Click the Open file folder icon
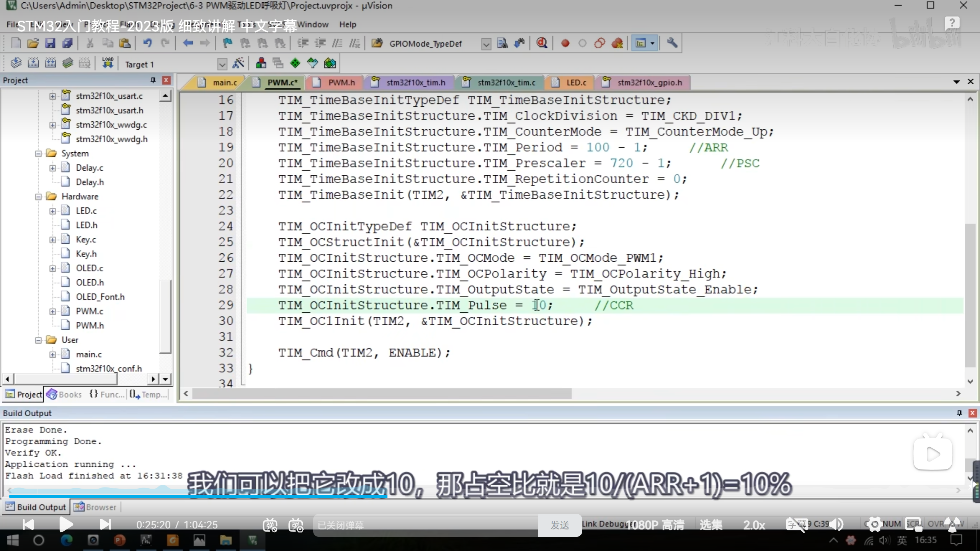This screenshot has width=980, height=551. pyautogui.click(x=33, y=43)
